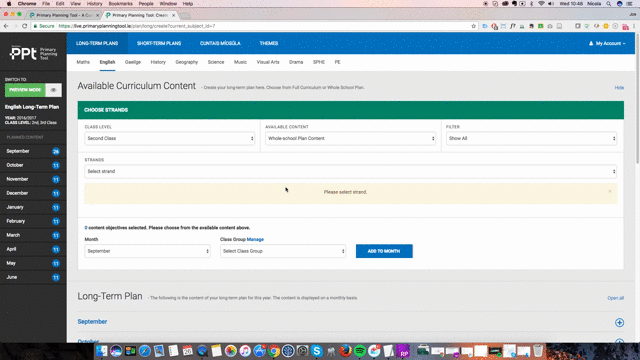Click the Open all link
The image size is (640, 360).
pos(616,298)
